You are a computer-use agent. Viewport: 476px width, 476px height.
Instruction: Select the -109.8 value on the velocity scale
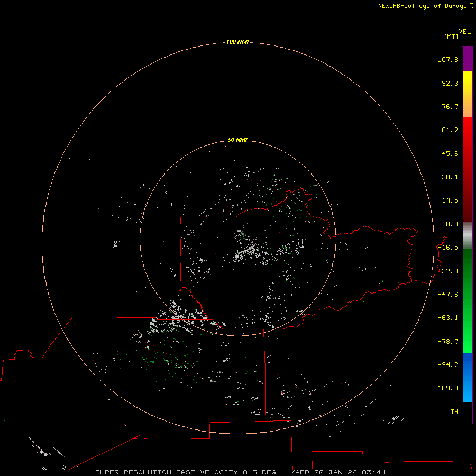coord(446,388)
